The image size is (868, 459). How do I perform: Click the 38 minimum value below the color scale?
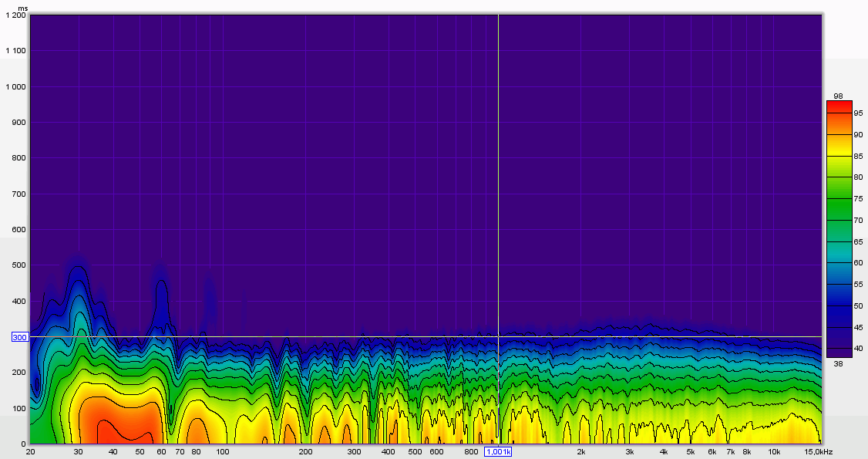pyautogui.click(x=837, y=363)
